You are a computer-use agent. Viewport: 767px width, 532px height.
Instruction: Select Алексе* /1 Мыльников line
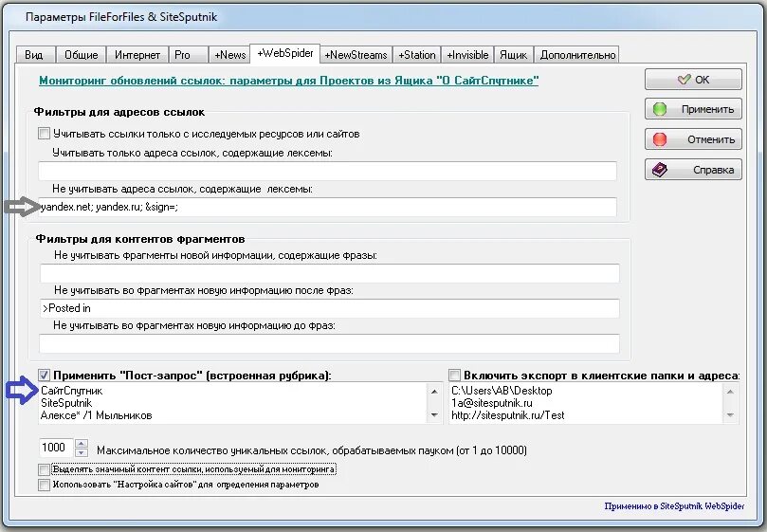[97, 415]
